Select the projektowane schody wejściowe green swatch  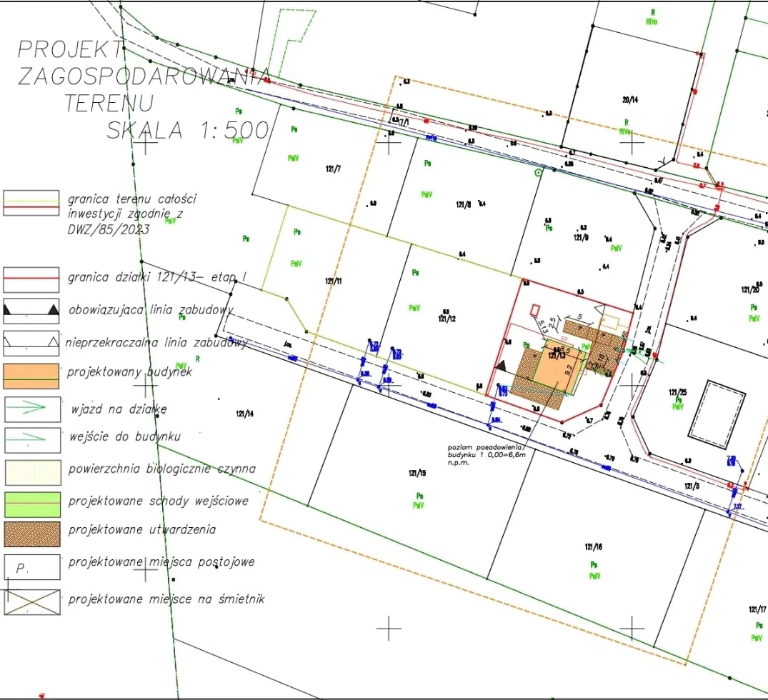pyautogui.click(x=31, y=504)
